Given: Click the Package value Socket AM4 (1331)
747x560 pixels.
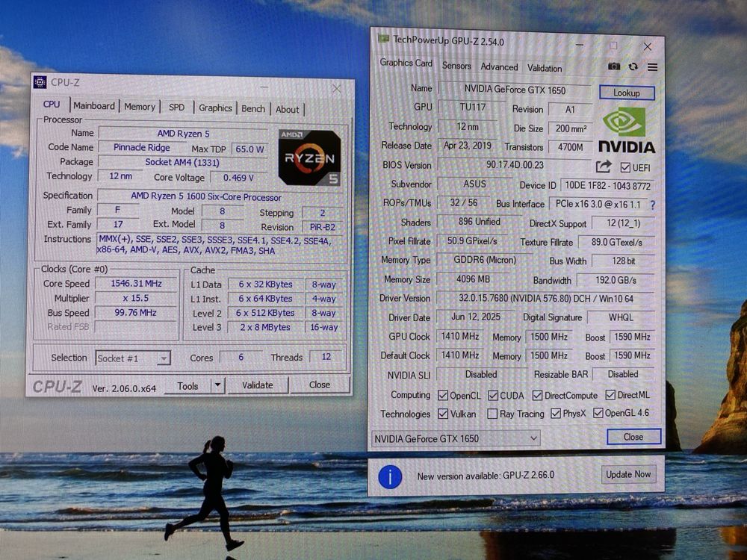Looking at the screenshot, I should (182, 162).
